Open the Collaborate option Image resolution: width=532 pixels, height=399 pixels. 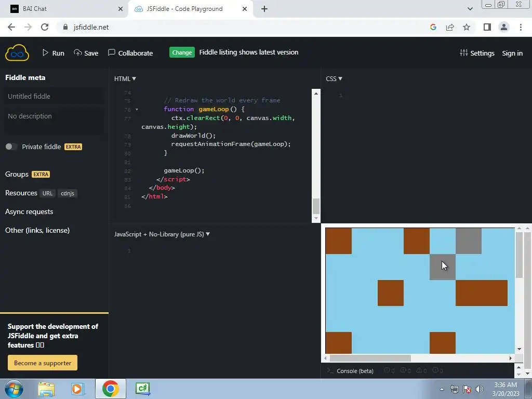point(130,53)
